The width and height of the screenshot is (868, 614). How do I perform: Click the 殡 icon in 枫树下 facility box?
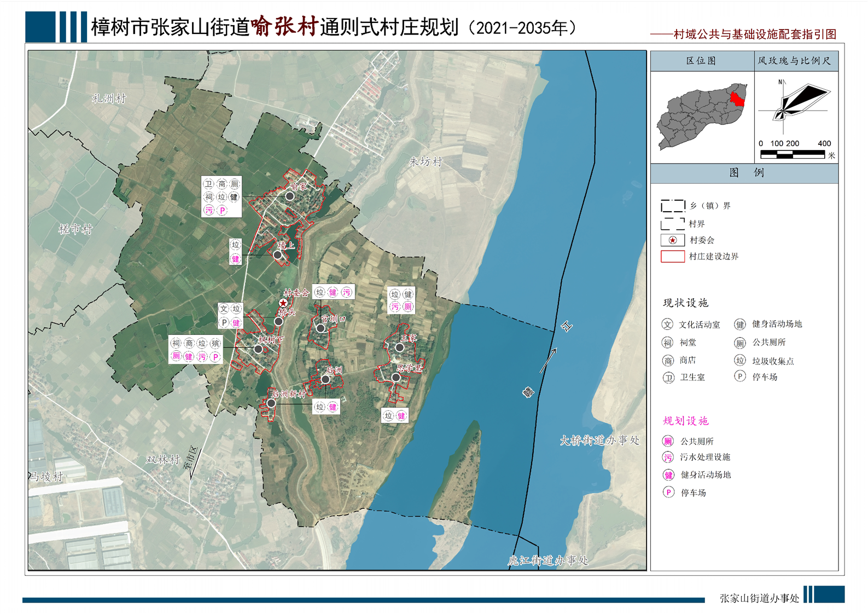tap(215, 344)
